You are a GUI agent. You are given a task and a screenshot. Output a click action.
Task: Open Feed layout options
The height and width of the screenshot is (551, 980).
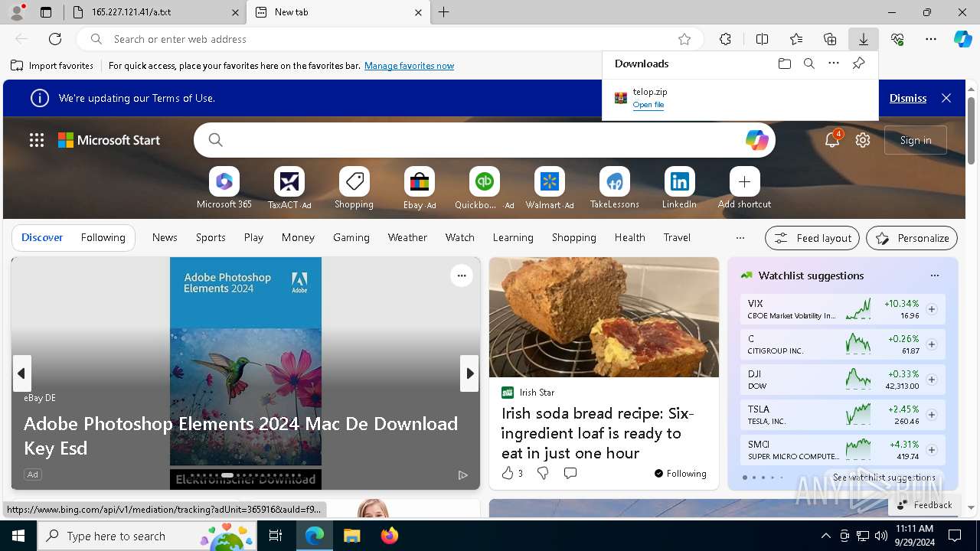[x=812, y=238]
